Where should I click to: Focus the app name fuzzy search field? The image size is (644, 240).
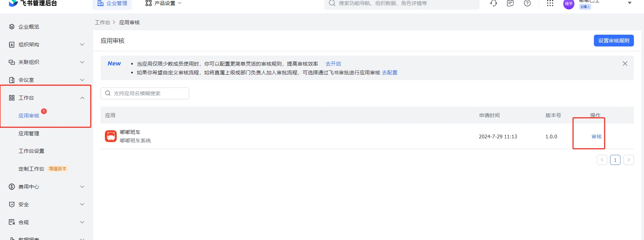pos(145,93)
